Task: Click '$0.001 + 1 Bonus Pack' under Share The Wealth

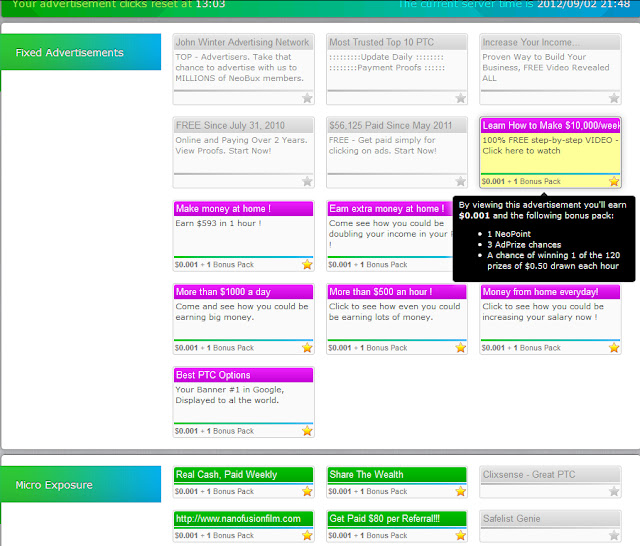Action: [368, 491]
